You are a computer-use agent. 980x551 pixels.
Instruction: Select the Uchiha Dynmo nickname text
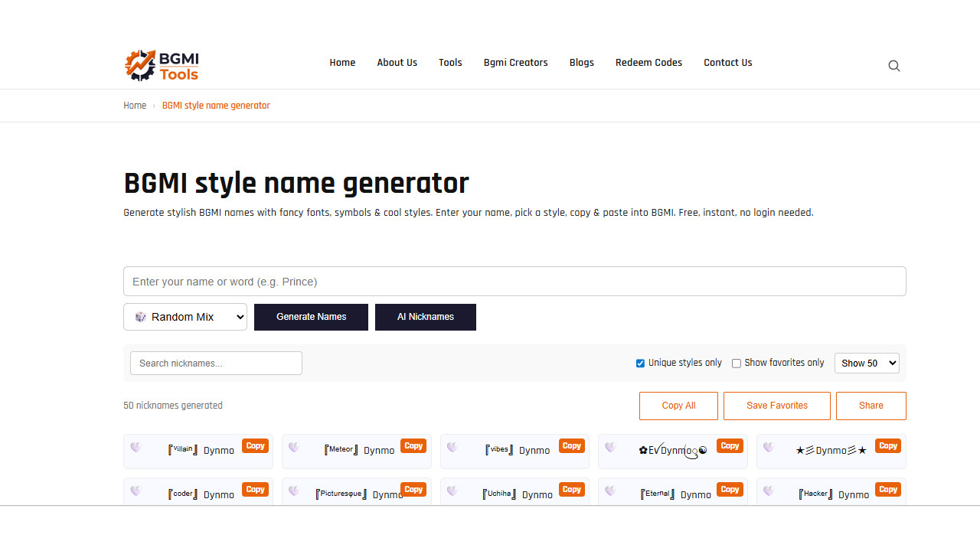tap(518, 494)
